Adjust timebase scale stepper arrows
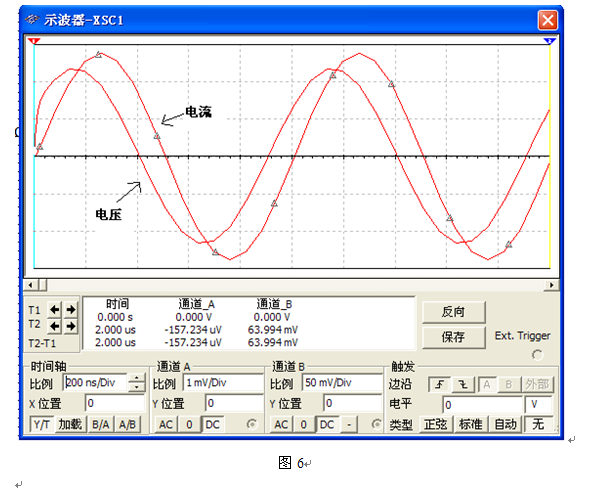Image resolution: width=610 pixels, height=495 pixels. [x=137, y=383]
